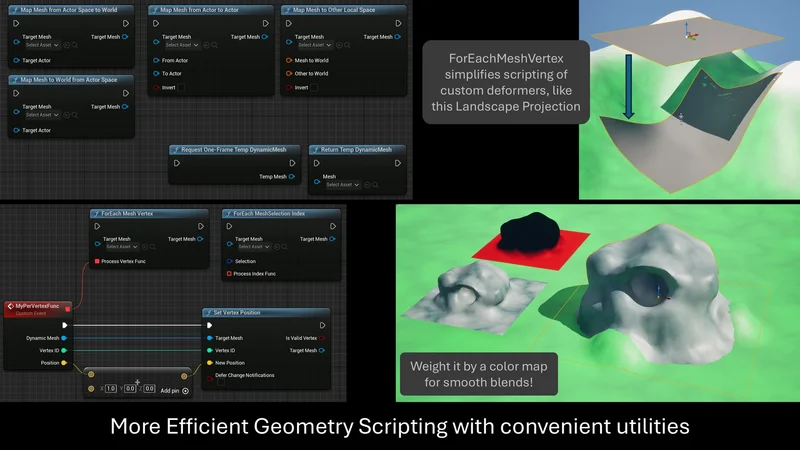This screenshot has width=800, height=450.
Task: Select the Map Mesh to World from Actor Space node title
Action: [x=71, y=80]
